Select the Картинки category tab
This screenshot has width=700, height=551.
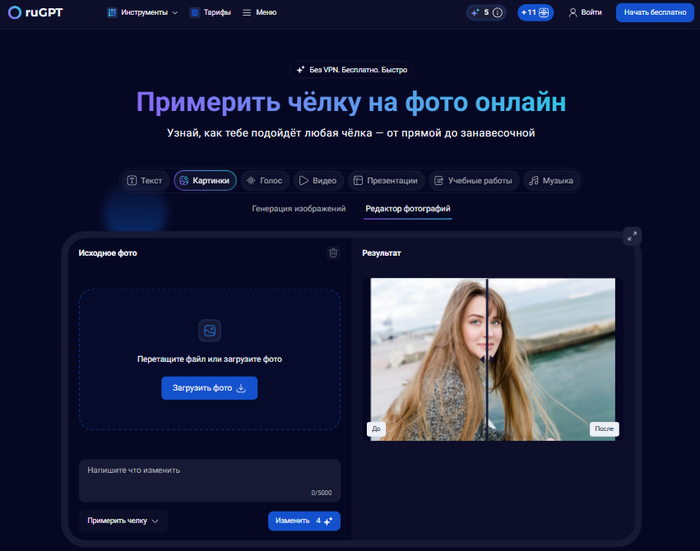(x=205, y=181)
